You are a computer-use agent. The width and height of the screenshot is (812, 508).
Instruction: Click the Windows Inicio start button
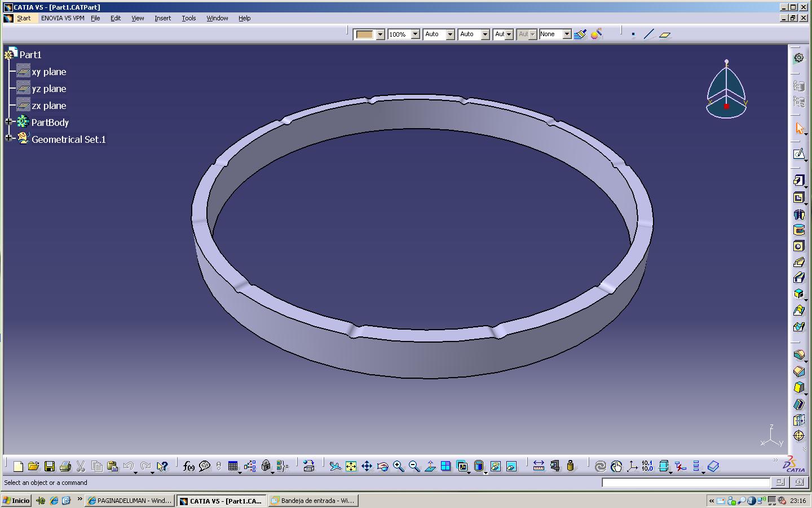[x=16, y=501]
